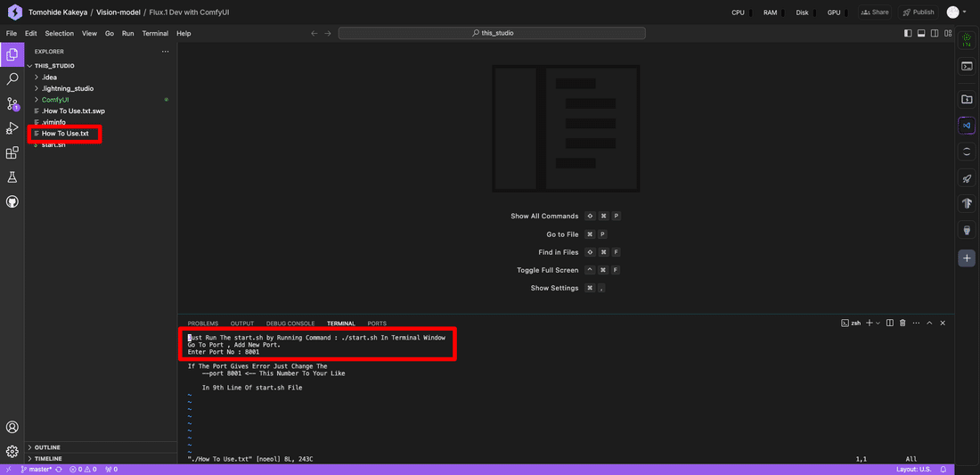Maximize the panel with the up chevron

(929, 323)
